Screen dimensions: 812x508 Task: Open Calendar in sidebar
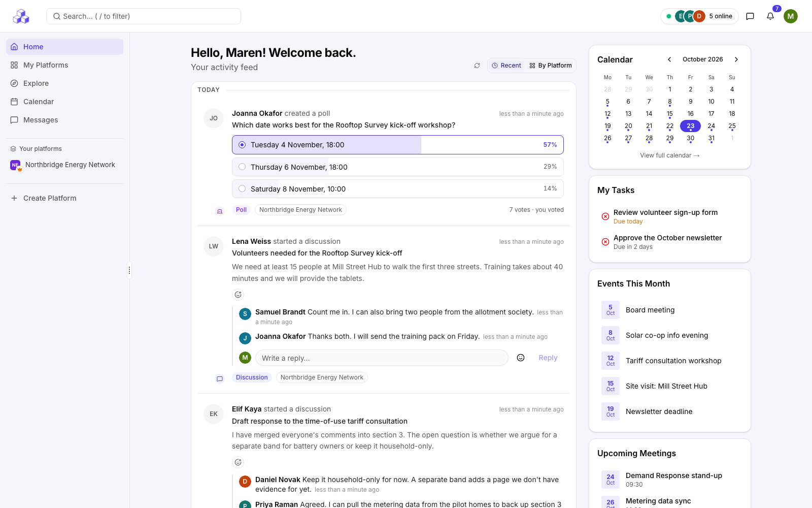tap(64, 102)
